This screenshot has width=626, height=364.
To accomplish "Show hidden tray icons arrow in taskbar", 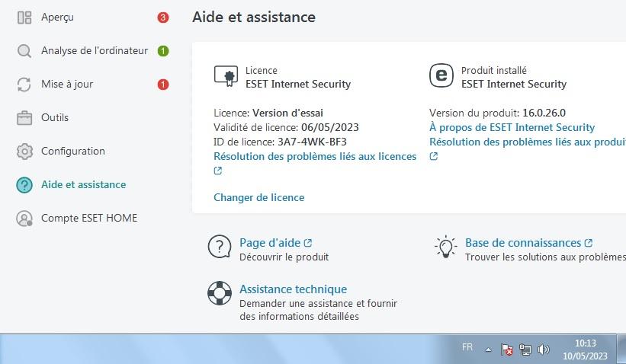I will click(x=488, y=350).
